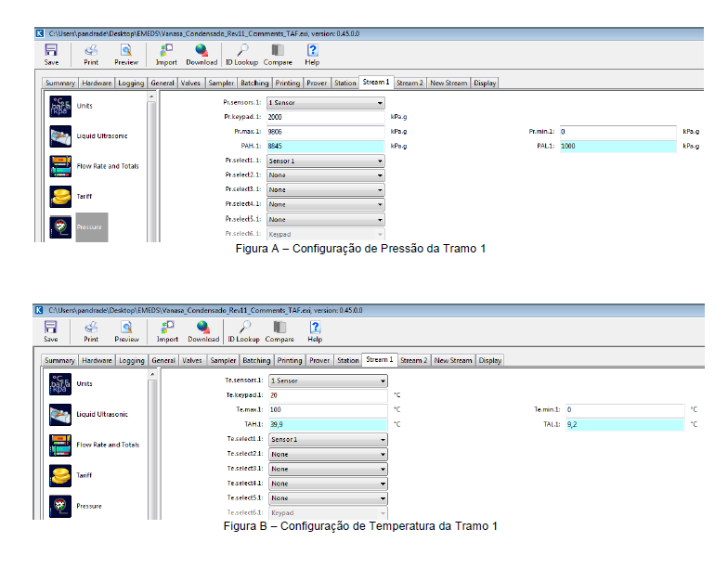Image resolution: width=728 pixels, height=581 pixels.
Task: Click Compare icon in Figura B toolbar
Action: pyautogui.click(x=279, y=327)
